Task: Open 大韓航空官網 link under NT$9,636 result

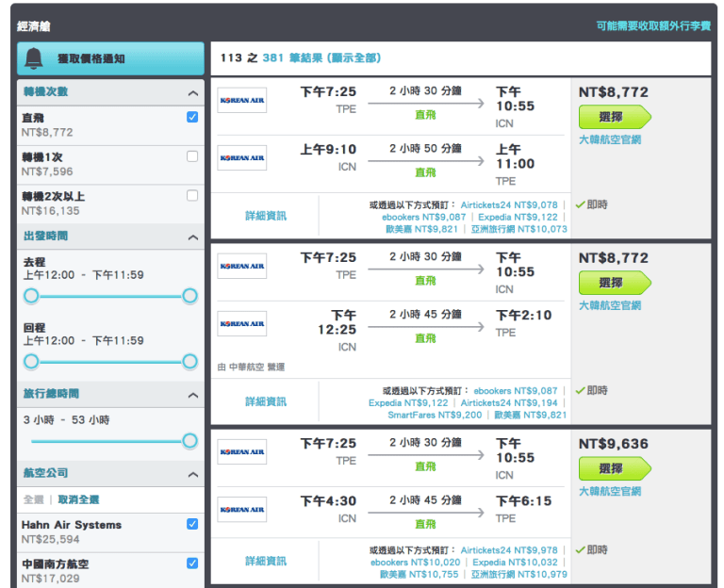Action: (610, 492)
